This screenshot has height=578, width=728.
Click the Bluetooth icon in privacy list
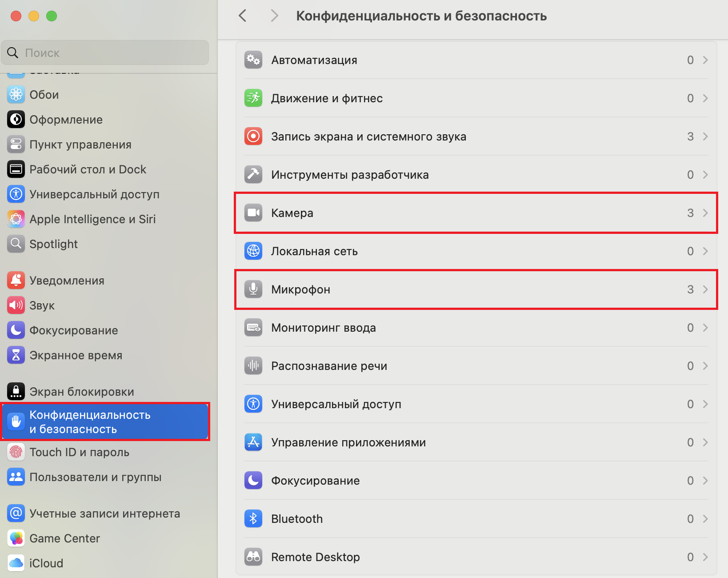(253, 519)
